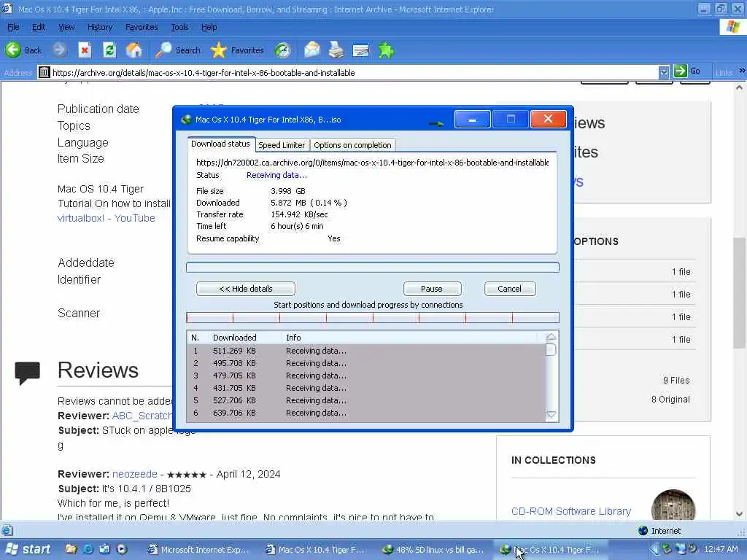
Task: Switch to the Download status tab
Action: [220, 144]
